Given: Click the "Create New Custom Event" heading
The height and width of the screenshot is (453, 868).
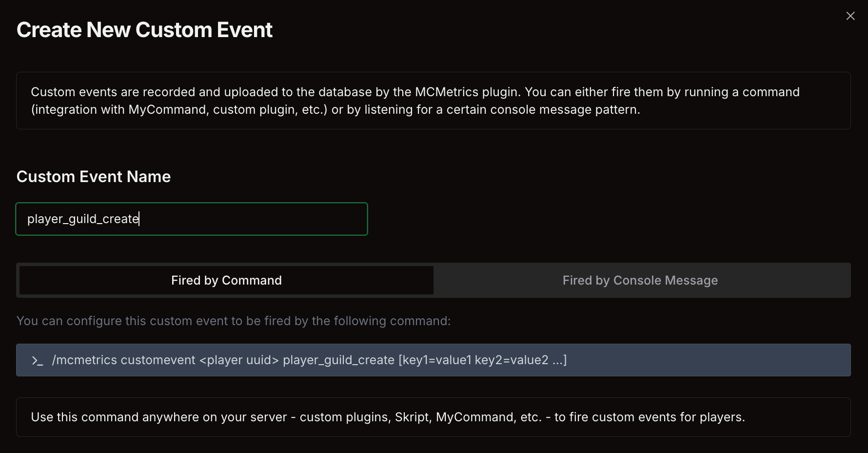Looking at the screenshot, I should (x=144, y=30).
